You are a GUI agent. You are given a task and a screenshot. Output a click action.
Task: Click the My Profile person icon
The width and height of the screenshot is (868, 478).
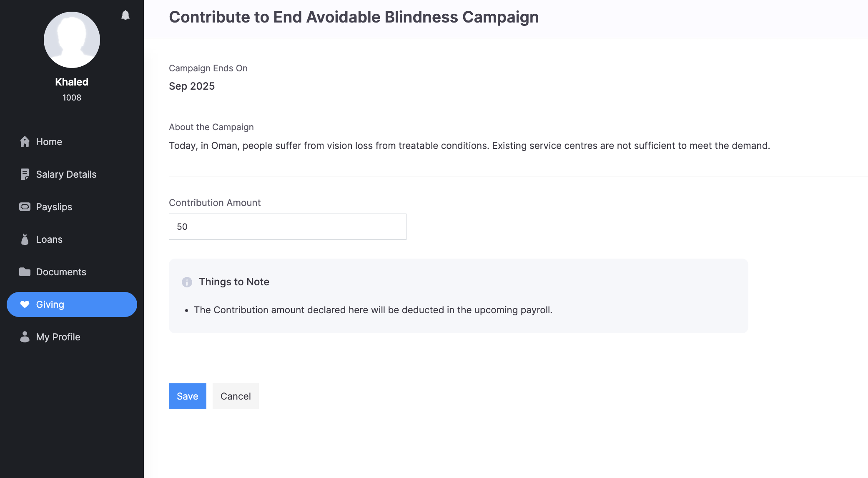click(25, 337)
